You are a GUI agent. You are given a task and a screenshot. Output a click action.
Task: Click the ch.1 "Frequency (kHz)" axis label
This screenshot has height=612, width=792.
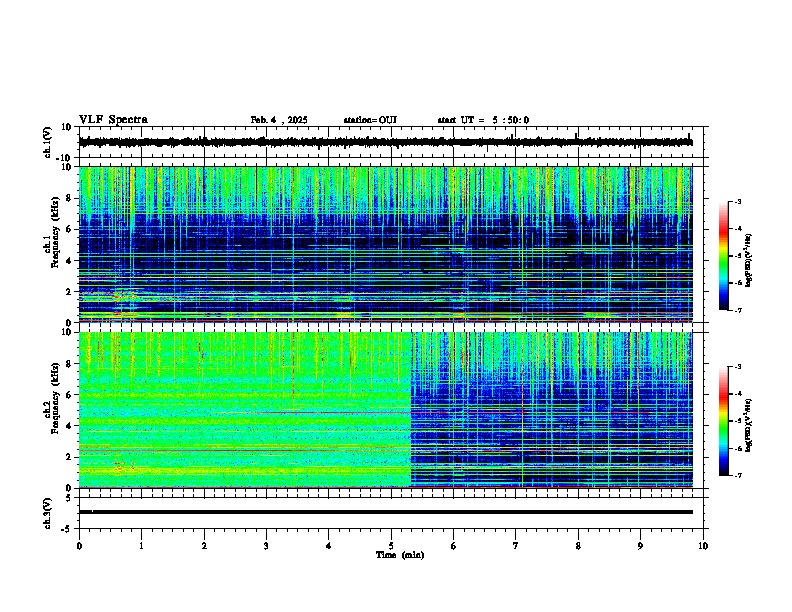pos(55,232)
